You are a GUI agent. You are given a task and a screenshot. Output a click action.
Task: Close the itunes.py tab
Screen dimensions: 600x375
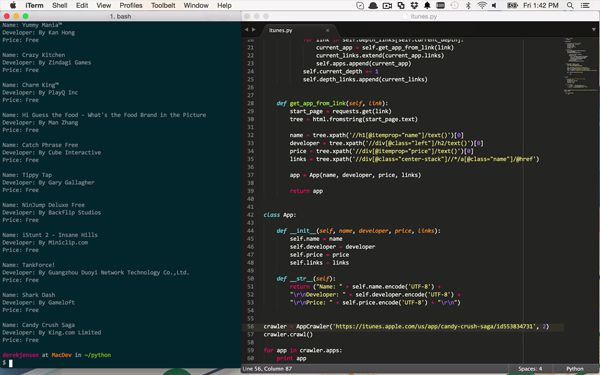coord(327,31)
